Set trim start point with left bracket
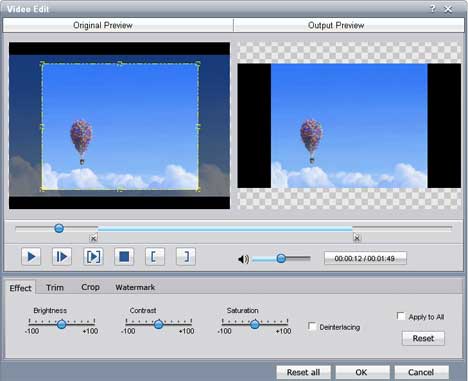 click(x=155, y=257)
